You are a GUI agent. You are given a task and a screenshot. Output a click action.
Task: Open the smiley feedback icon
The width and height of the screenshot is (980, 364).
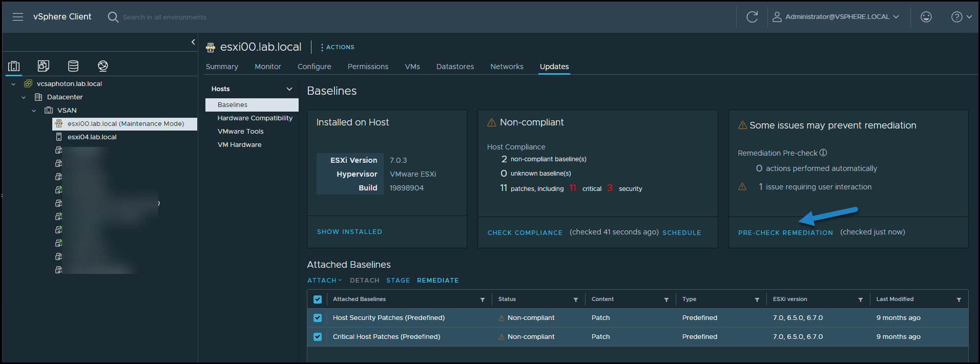pyautogui.click(x=926, y=17)
